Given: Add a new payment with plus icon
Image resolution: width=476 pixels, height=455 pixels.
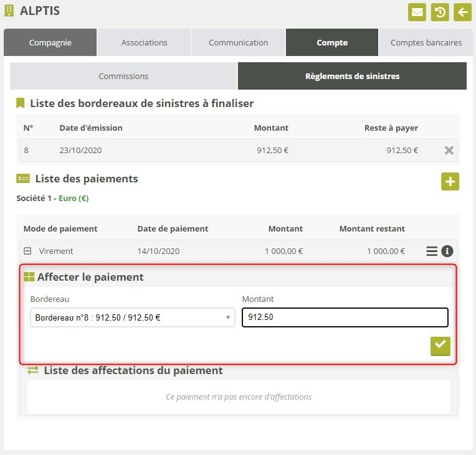Looking at the screenshot, I should tap(450, 182).
